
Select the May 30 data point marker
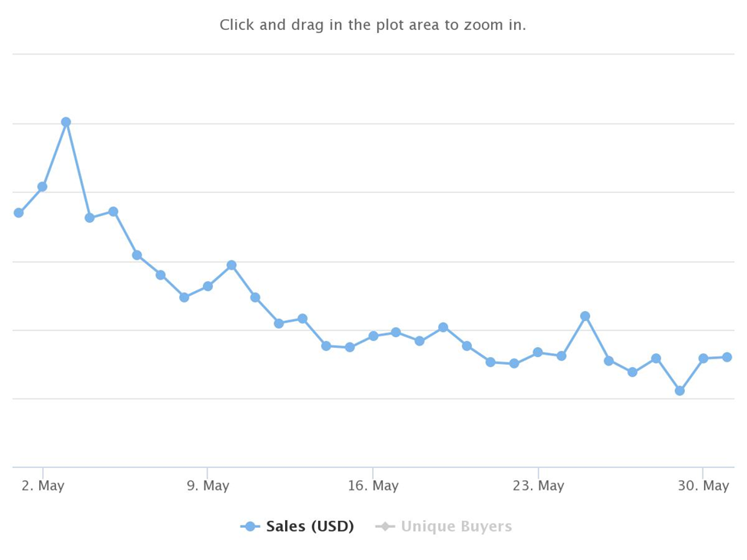point(703,359)
